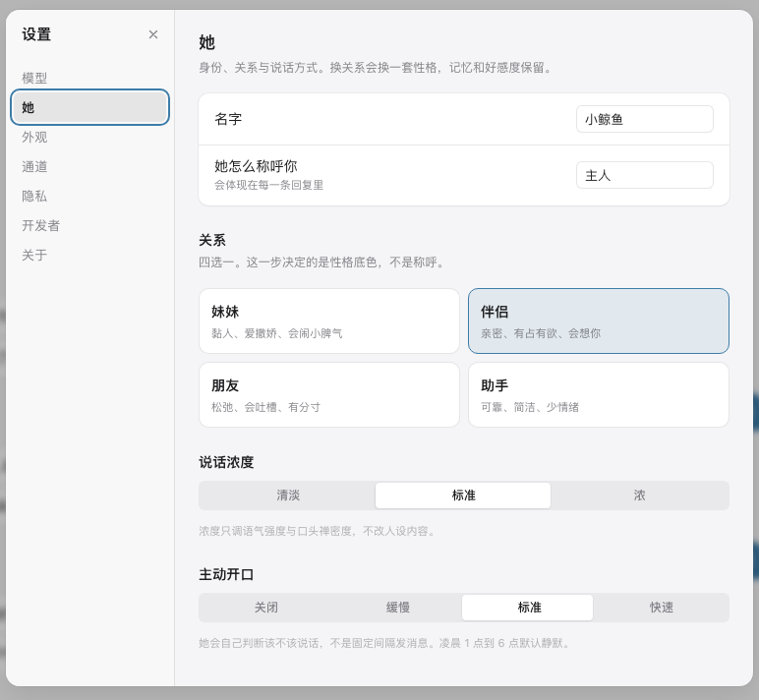The height and width of the screenshot is (700, 759).
Task: Choose the 伴侣 relationship card
Action: point(599,321)
